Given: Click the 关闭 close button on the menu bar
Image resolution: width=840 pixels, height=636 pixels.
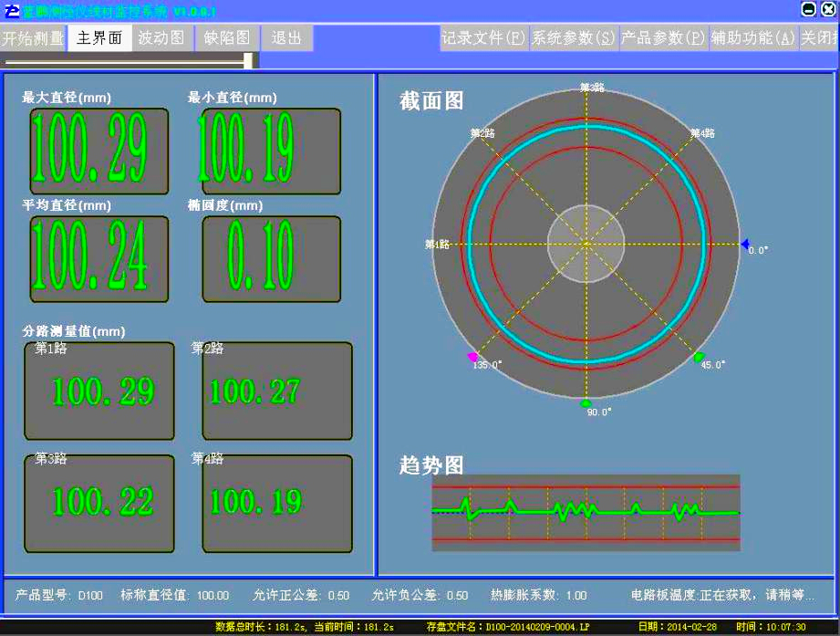Looking at the screenshot, I should point(820,37).
